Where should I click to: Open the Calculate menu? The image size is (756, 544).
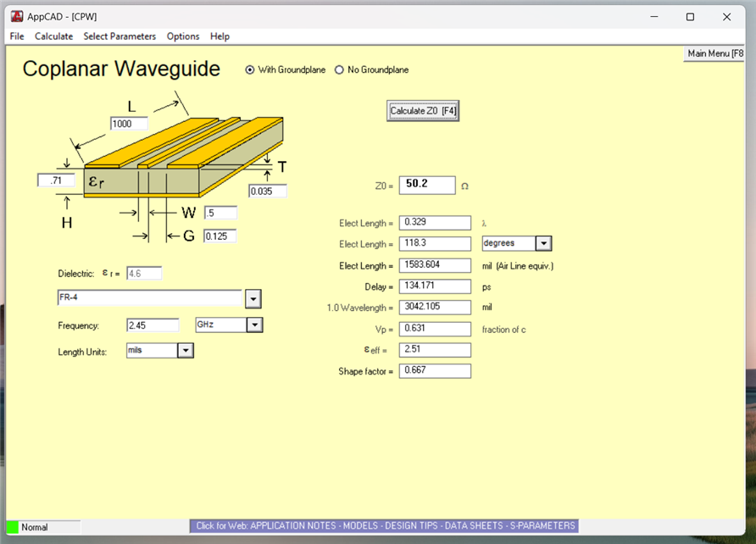coord(53,36)
